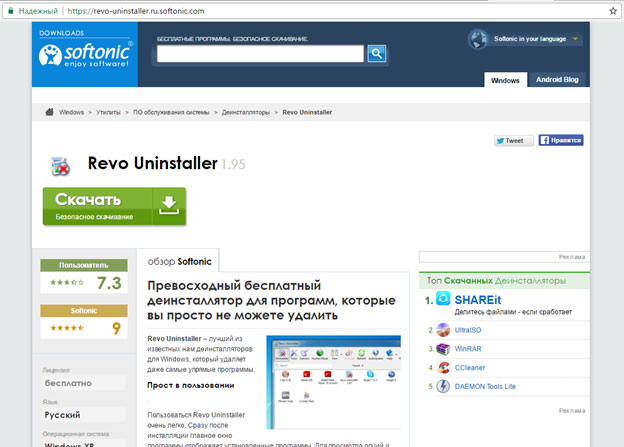Click the search input field
Image resolution: width=624 pixels, height=447 pixels.
(260, 54)
